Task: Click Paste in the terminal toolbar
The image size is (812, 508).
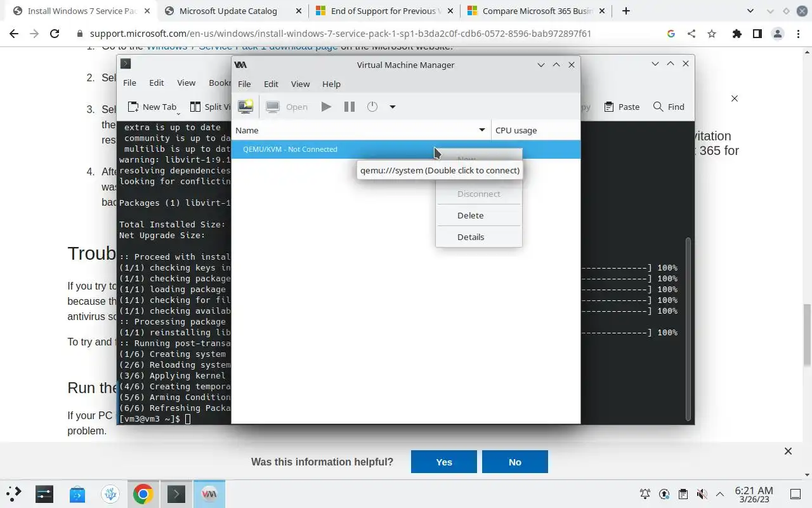Action: tap(622, 107)
